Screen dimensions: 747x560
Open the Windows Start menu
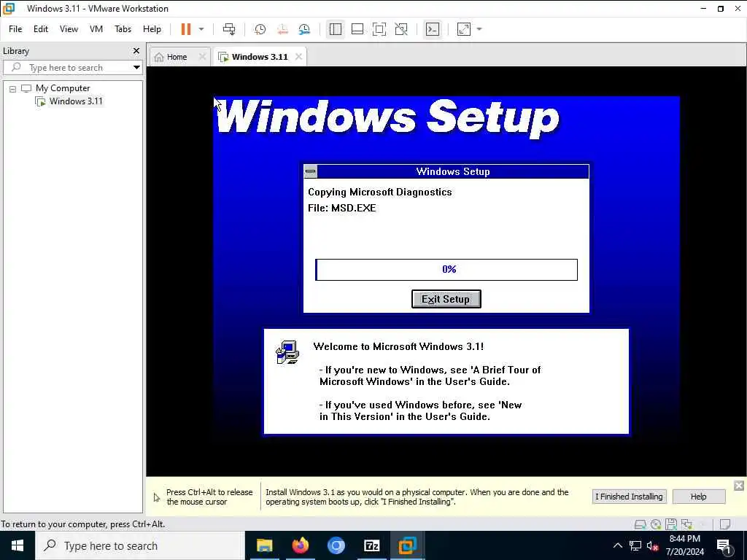18,545
